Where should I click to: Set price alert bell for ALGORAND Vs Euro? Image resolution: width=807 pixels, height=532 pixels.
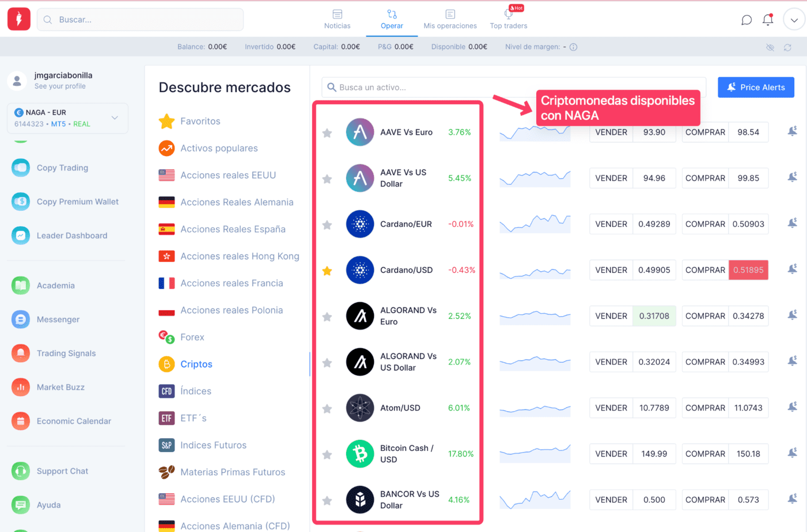pos(793,315)
